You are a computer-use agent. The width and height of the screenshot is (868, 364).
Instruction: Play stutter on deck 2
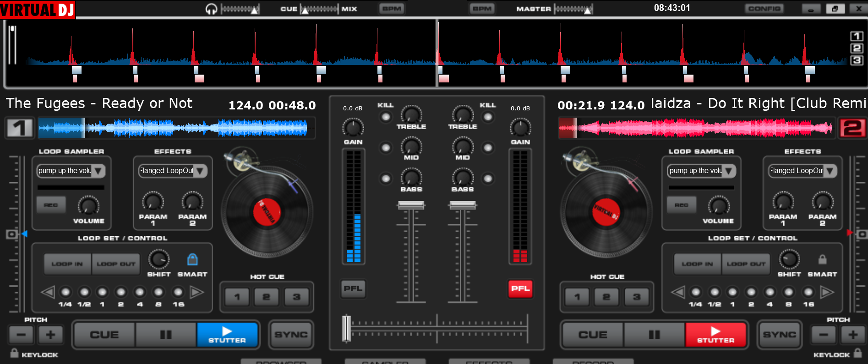[716, 335]
